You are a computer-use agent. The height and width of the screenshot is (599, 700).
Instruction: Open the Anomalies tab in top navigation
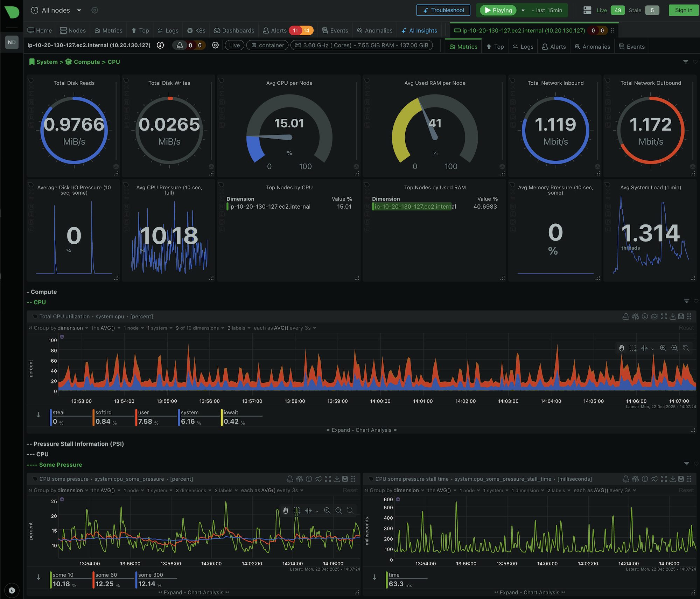click(374, 30)
